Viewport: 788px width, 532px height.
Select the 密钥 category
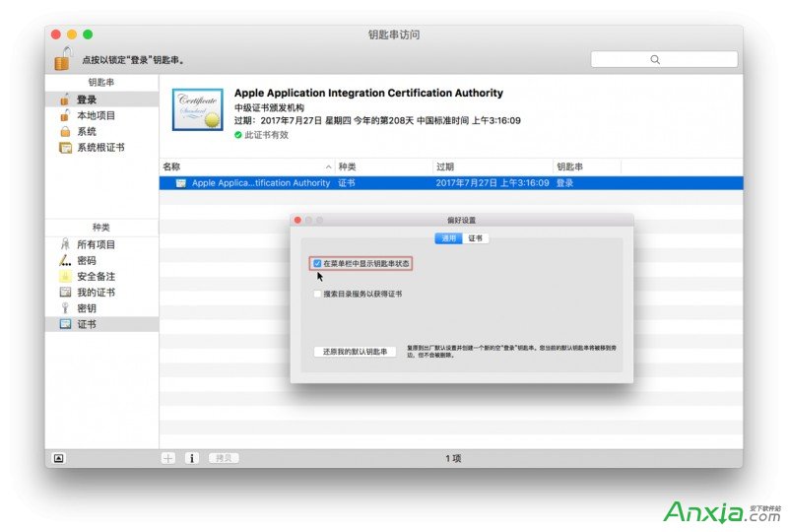tap(87, 307)
